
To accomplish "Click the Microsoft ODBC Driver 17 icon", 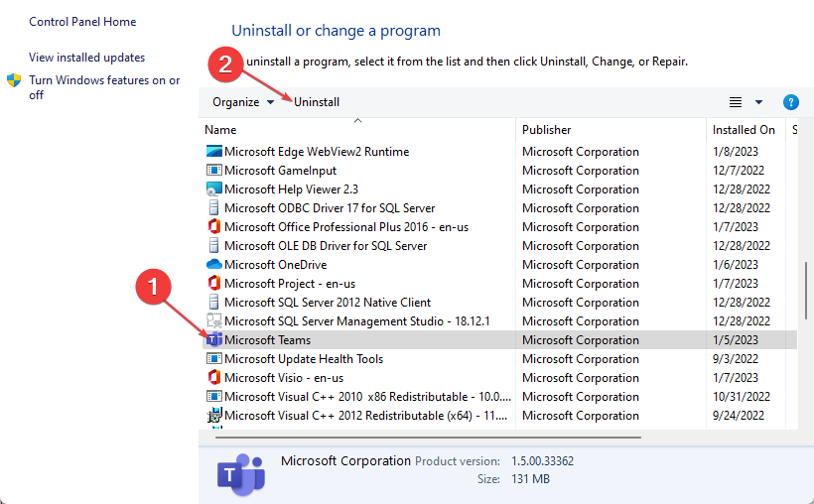I will (213, 208).
